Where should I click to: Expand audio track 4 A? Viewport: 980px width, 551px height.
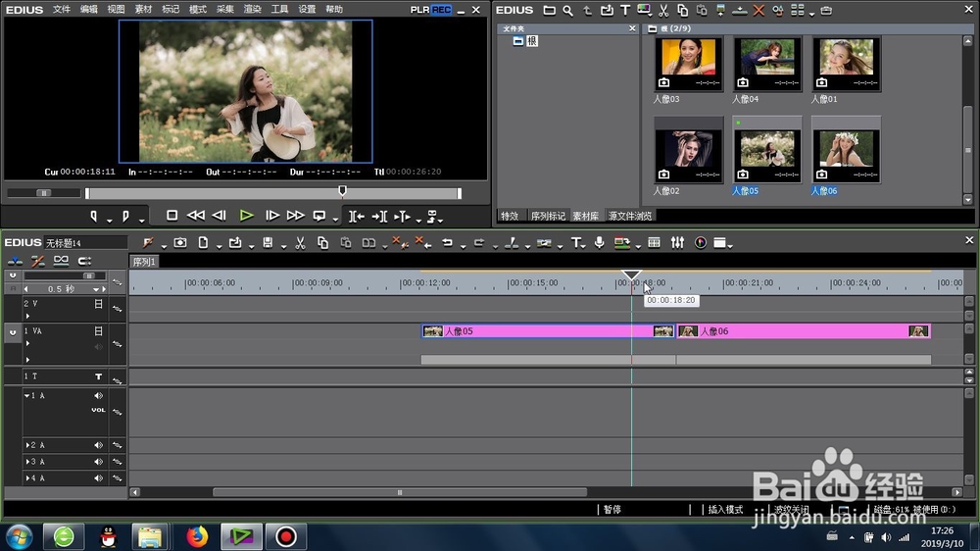pyautogui.click(x=27, y=477)
